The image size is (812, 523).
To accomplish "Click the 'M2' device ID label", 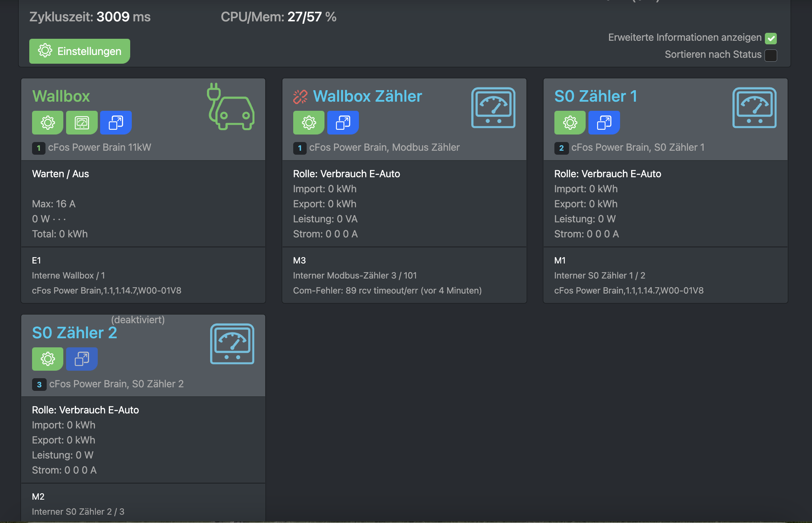I will pyautogui.click(x=38, y=496).
